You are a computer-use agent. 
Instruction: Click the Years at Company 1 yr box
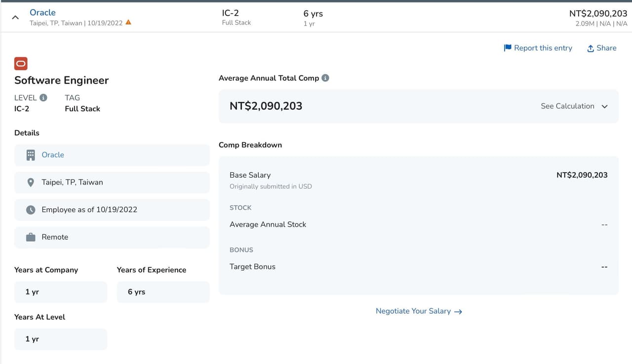point(61,292)
